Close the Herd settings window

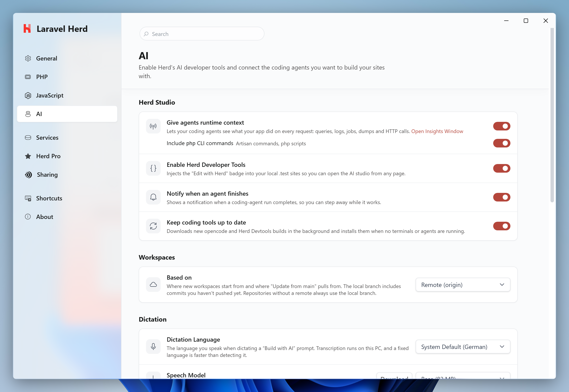[x=546, y=21]
